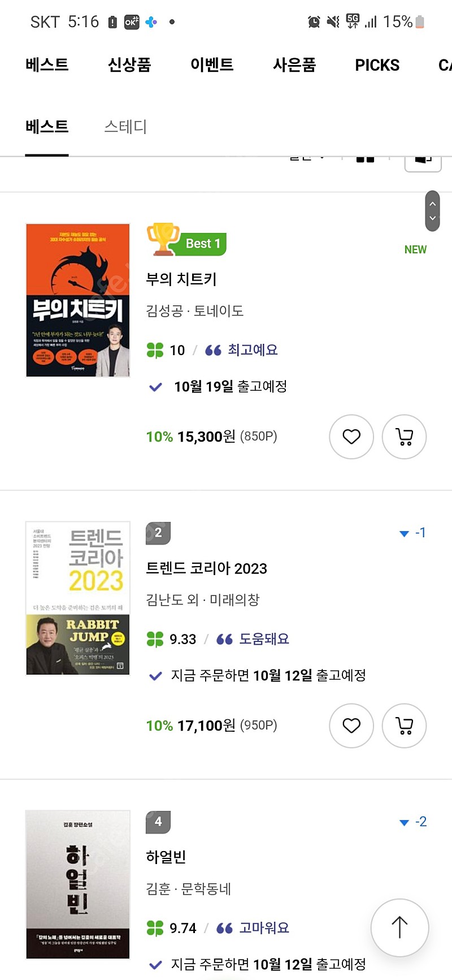Tap the Best 1 trophy badge

pos(186,240)
